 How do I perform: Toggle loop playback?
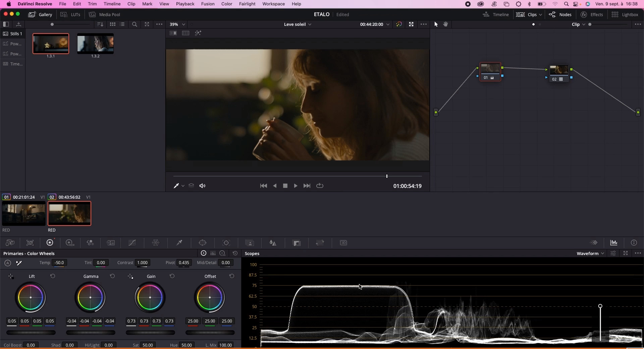click(320, 186)
